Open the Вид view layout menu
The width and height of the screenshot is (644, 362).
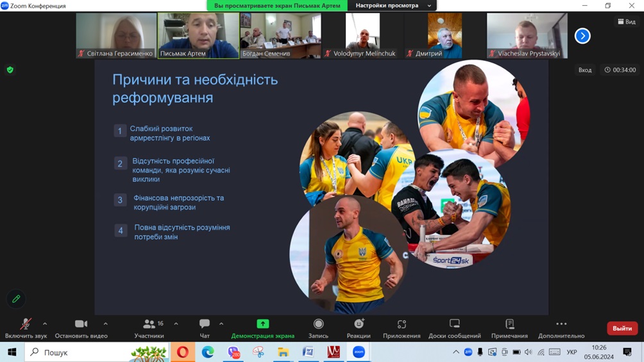click(x=627, y=22)
